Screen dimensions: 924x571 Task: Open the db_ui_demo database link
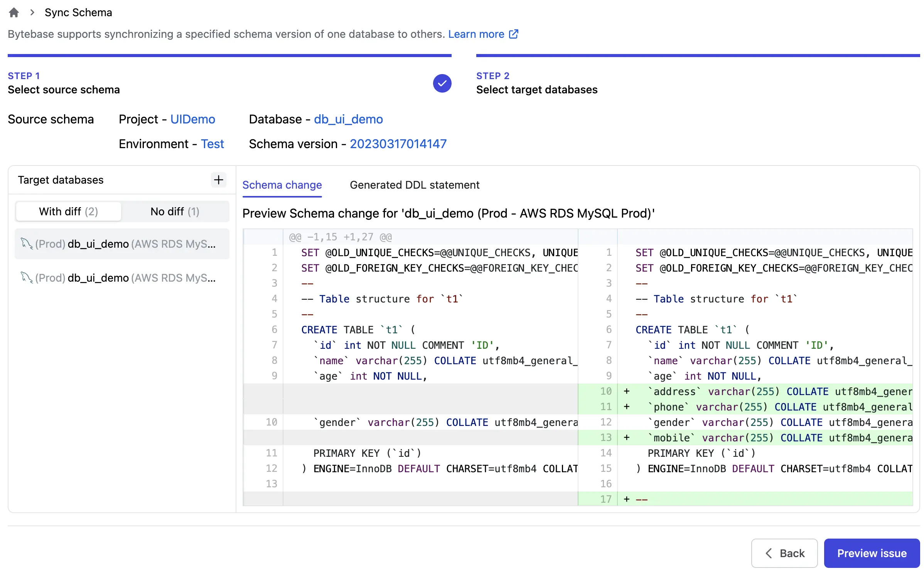(348, 119)
